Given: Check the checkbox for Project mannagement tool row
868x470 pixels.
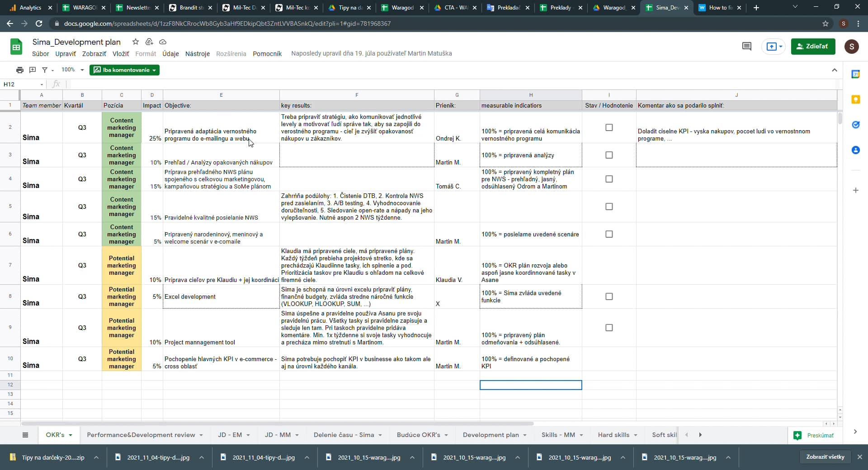Looking at the screenshot, I should coord(609,328).
